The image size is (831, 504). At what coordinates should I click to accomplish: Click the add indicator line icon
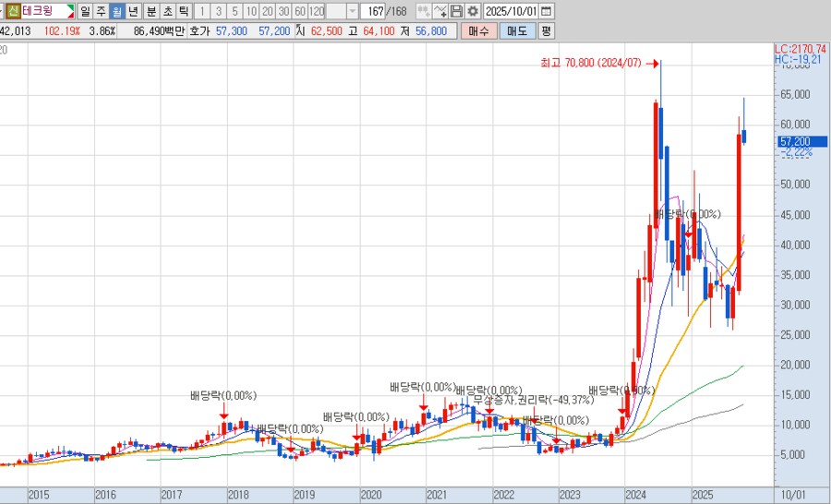pos(440,11)
